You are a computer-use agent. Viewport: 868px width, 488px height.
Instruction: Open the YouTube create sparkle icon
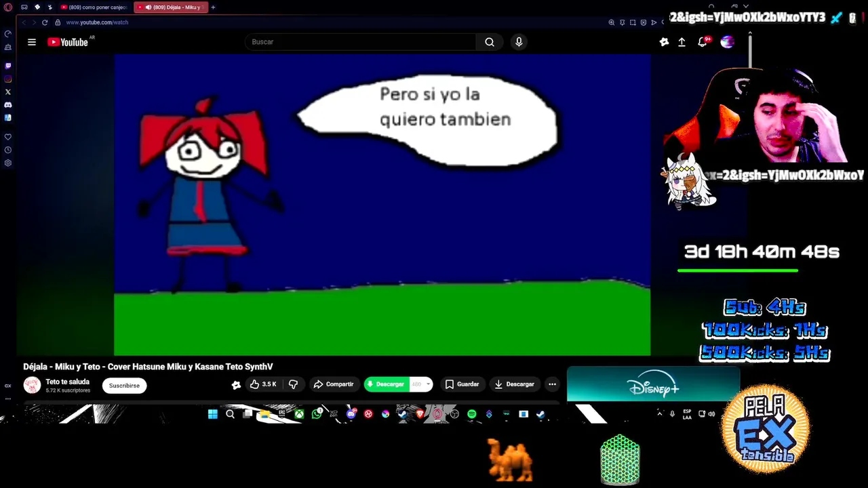coord(664,42)
